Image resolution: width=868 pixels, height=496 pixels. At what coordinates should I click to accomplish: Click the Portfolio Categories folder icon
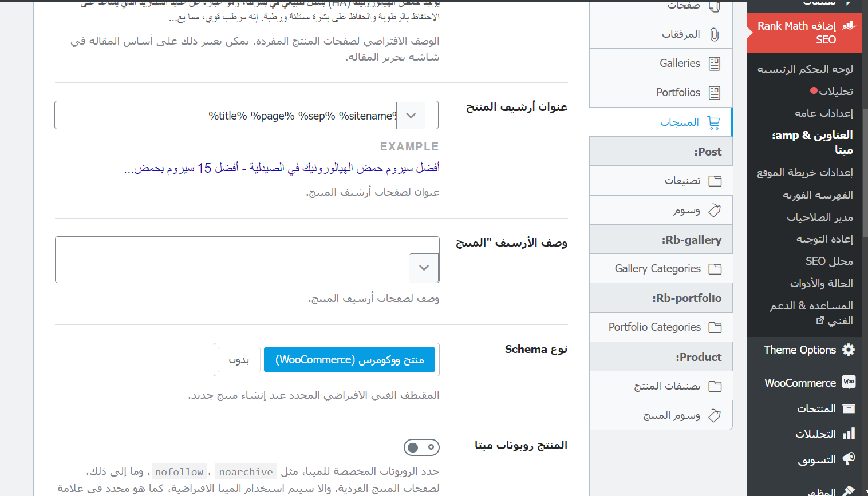[715, 327]
